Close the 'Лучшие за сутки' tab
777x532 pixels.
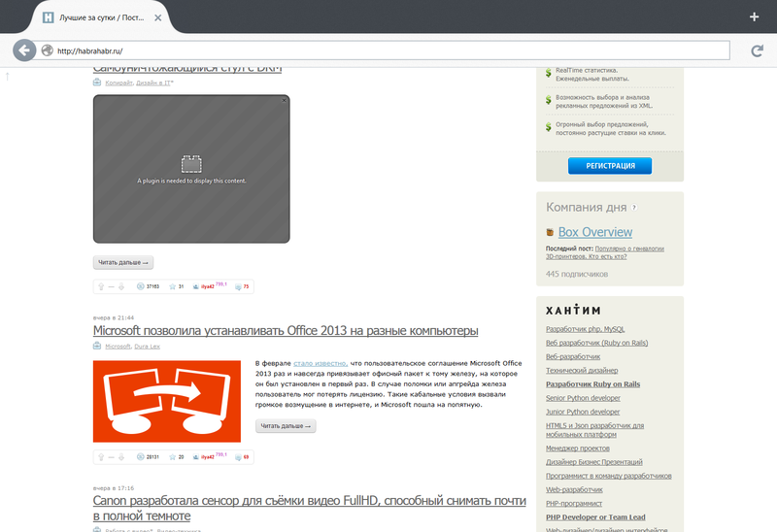tap(157, 17)
